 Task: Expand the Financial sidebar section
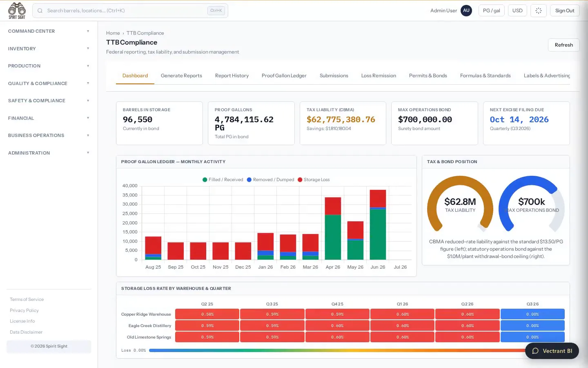pos(49,118)
